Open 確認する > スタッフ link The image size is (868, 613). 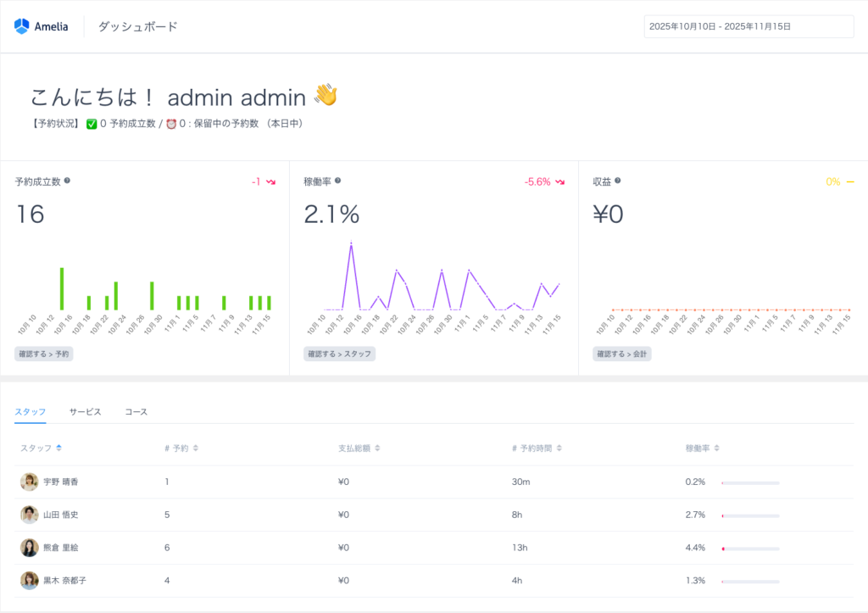click(x=339, y=354)
